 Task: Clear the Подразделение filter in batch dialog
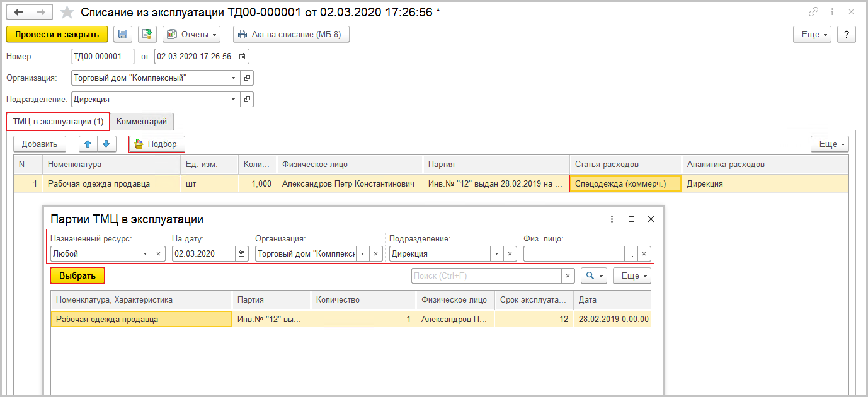510,253
